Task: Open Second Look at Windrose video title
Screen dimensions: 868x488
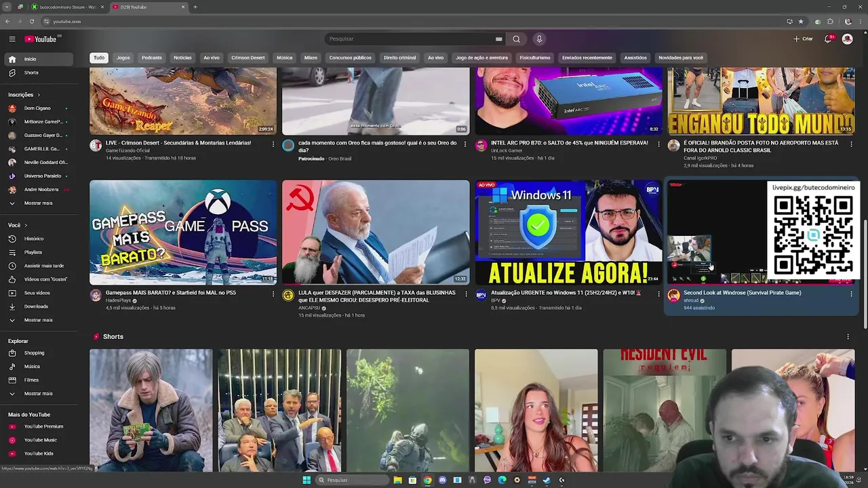Action: pyautogui.click(x=743, y=293)
